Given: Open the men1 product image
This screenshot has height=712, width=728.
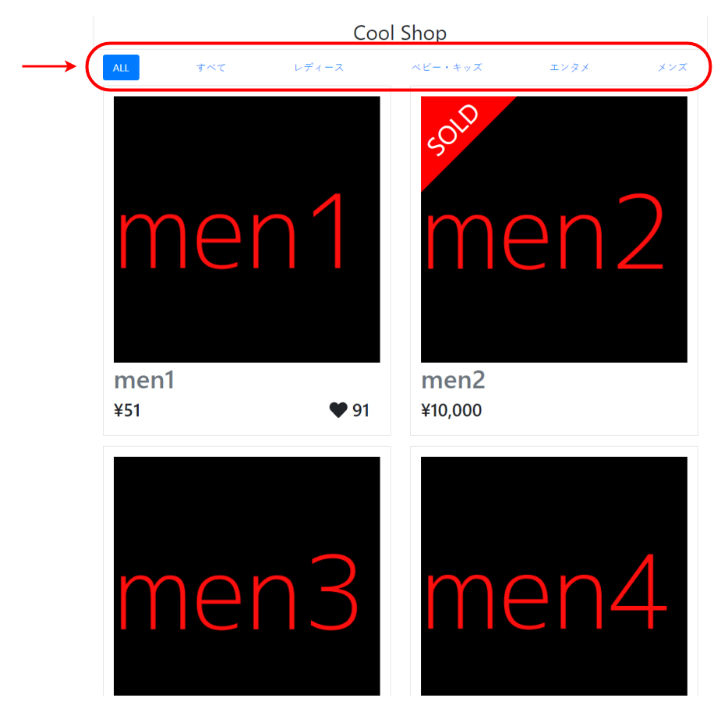Looking at the screenshot, I should click(246, 229).
